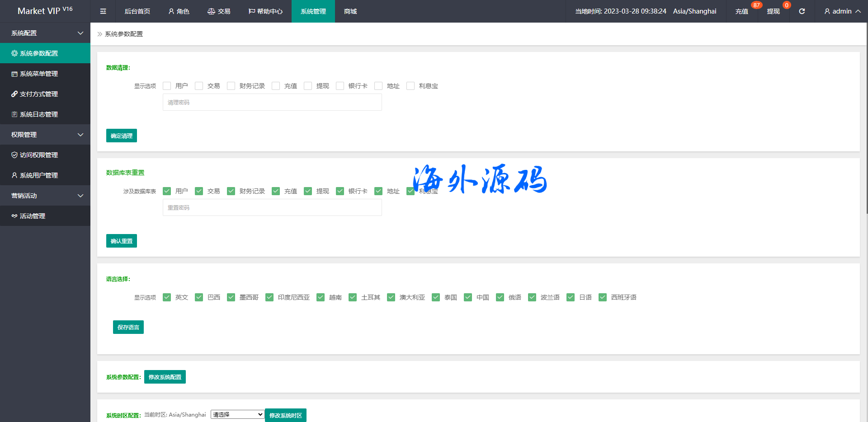The width and height of the screenshot is (868, 422).
Task: Click the 修改系统配置 button
Action: pyautogui.click(x=165, y=377)
